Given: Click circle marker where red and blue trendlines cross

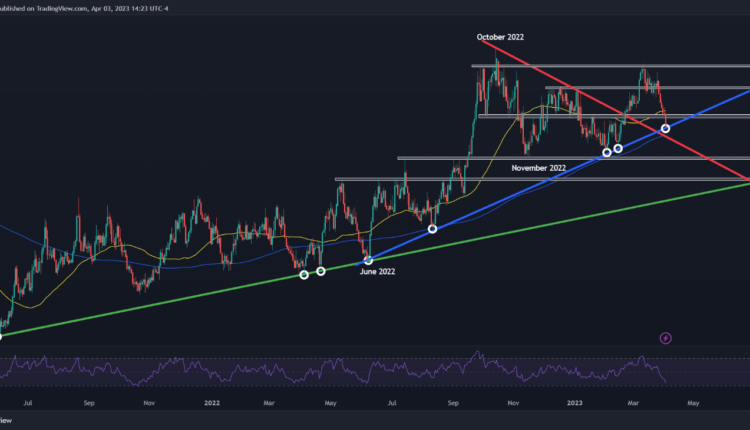Looking at the screenshot, I should coord(665,128).
